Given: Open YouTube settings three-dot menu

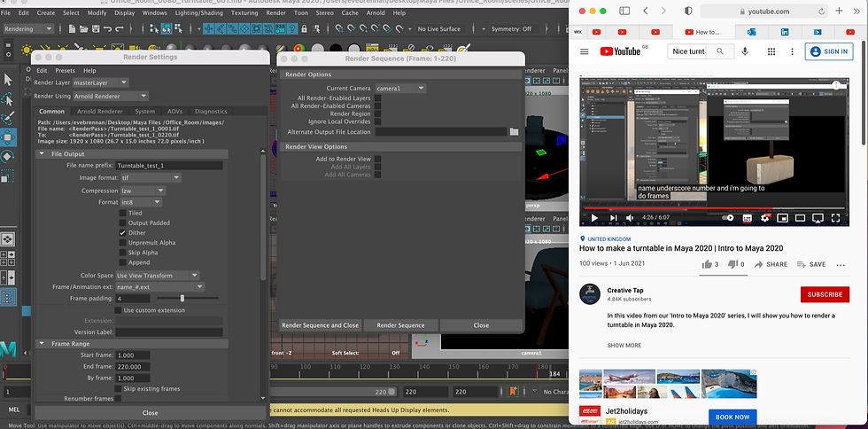Looking at the screenshot, I should [x=792, y=51].
